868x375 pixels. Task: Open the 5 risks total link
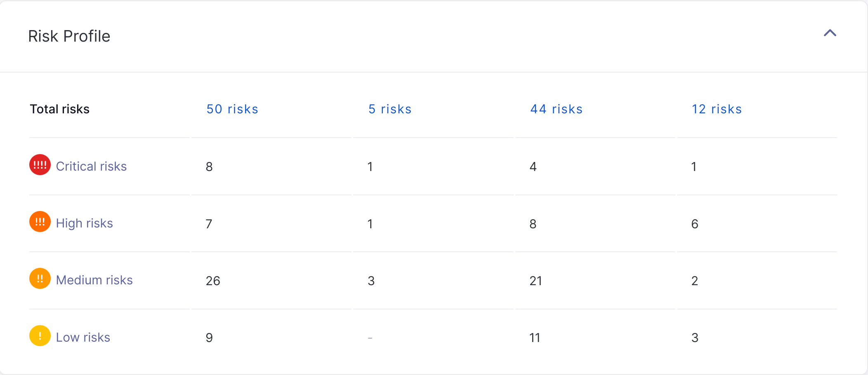390,109
